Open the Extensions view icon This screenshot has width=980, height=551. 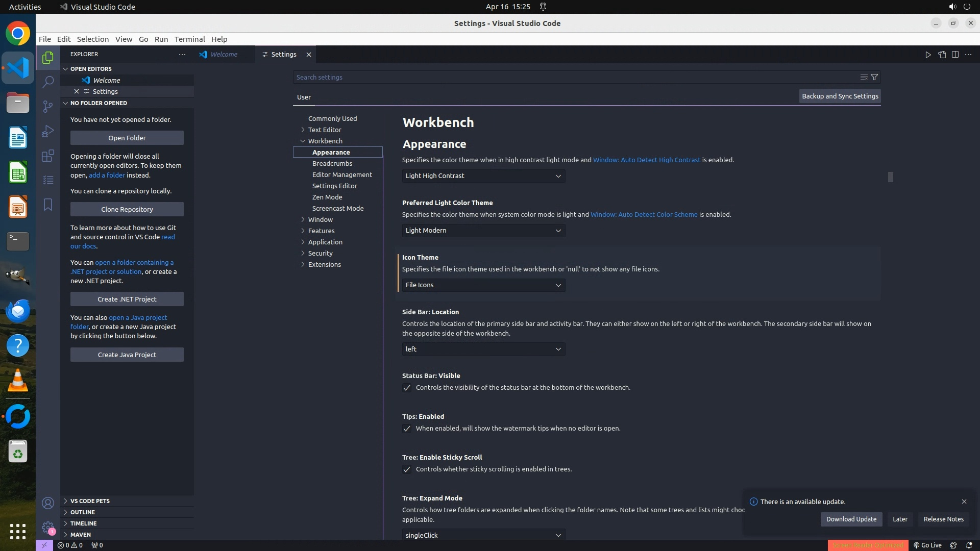[x=48, y=156]
